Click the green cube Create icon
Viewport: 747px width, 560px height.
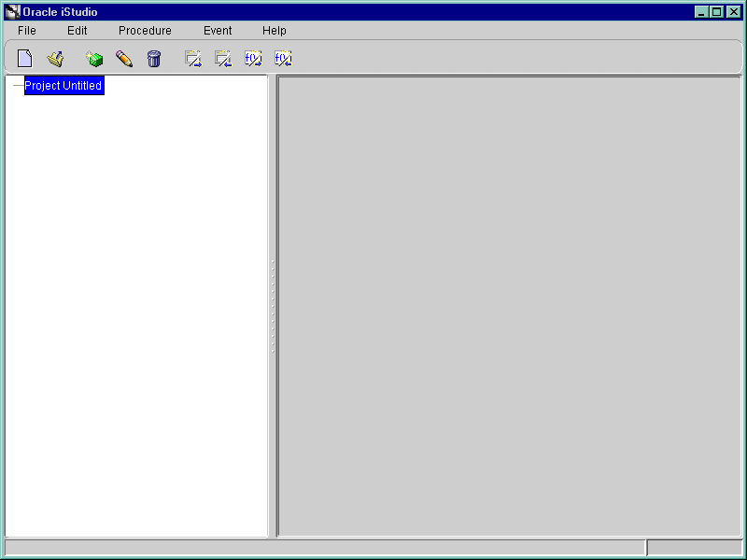(94, 59)
